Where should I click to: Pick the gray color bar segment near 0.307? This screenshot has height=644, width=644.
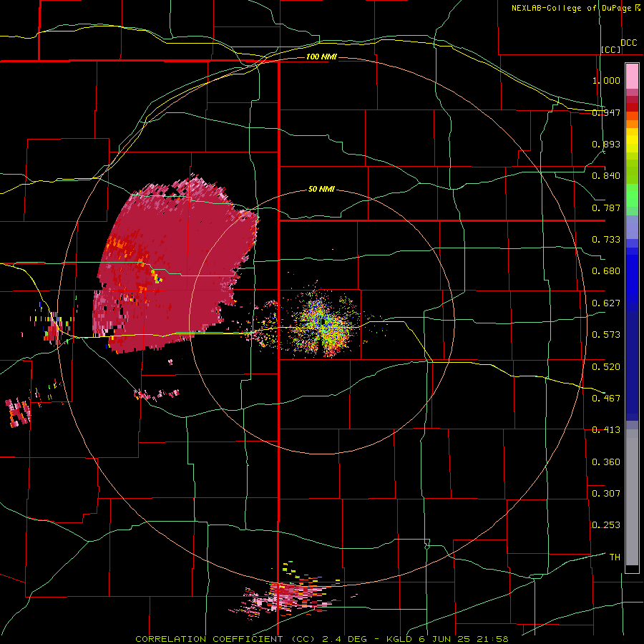click(x=632, y=497)
